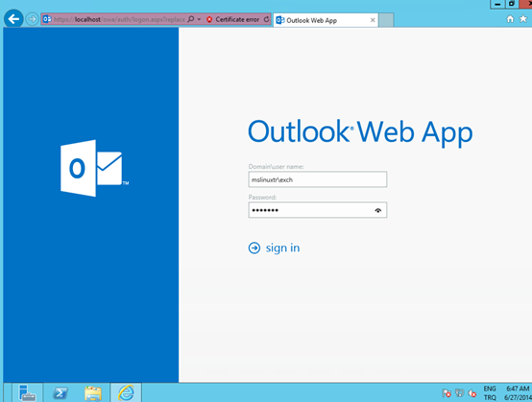Click the network tray icon

click(459, 393)
